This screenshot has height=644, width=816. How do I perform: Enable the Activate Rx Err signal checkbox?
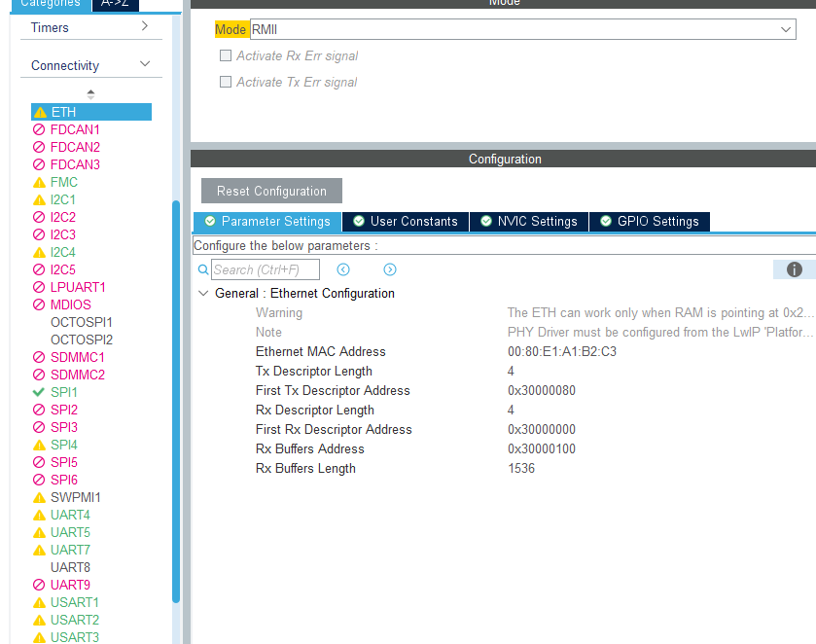click(x=226, y=55)
